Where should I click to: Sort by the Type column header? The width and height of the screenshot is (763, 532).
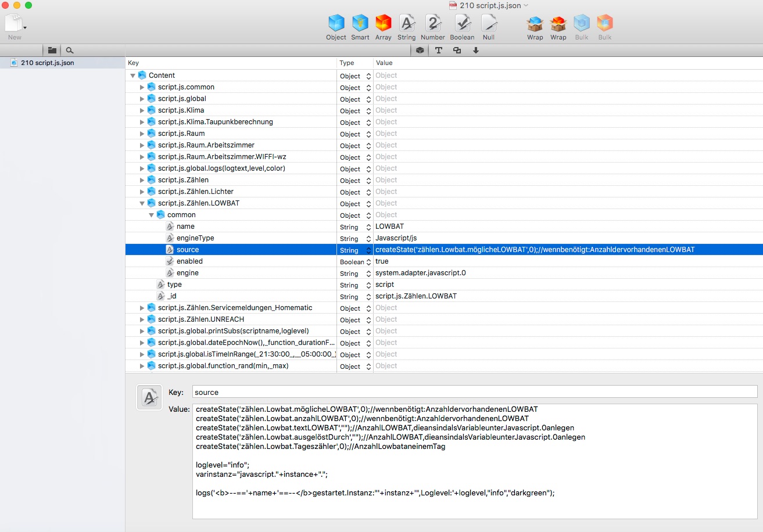coord(355,63)
